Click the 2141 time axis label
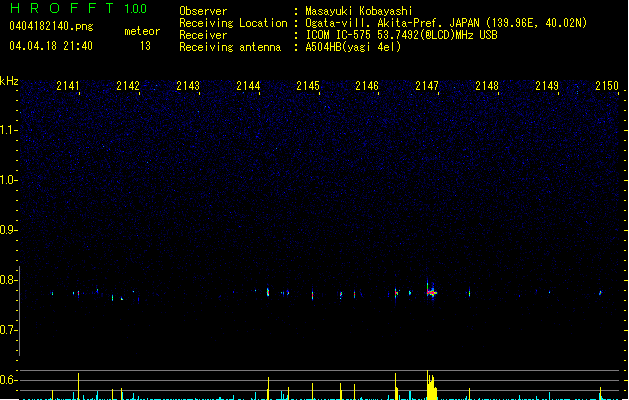 [x=68, y=86]
